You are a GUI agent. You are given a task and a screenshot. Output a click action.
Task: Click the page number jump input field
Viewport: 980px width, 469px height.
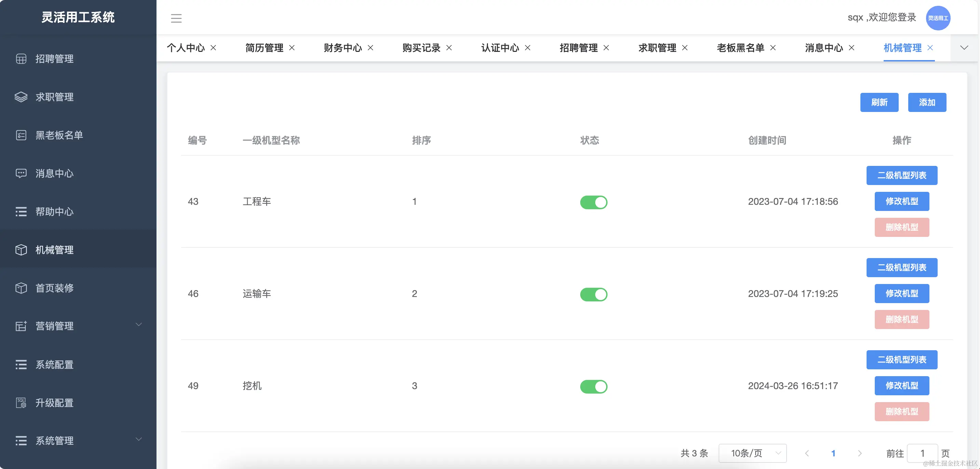click(922, 453)
